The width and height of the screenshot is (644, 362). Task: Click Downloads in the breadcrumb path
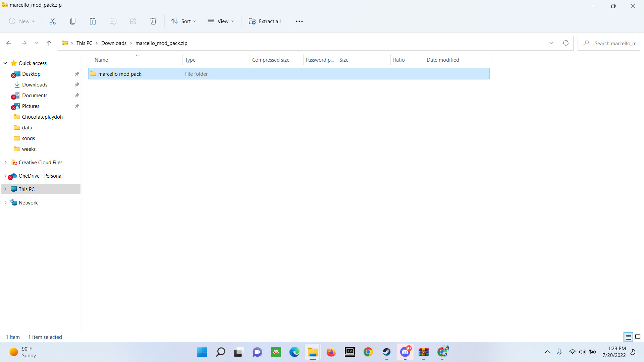coord(114,43)
